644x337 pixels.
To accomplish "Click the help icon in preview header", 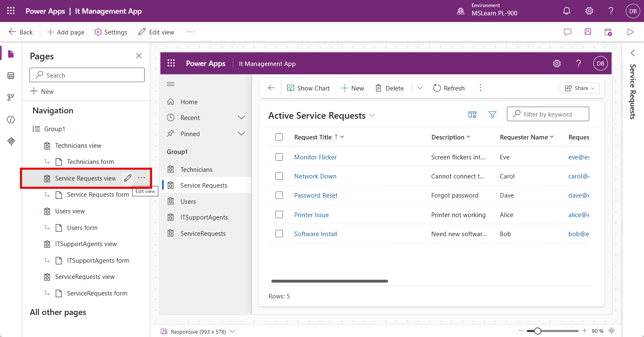I will point(579,63).
